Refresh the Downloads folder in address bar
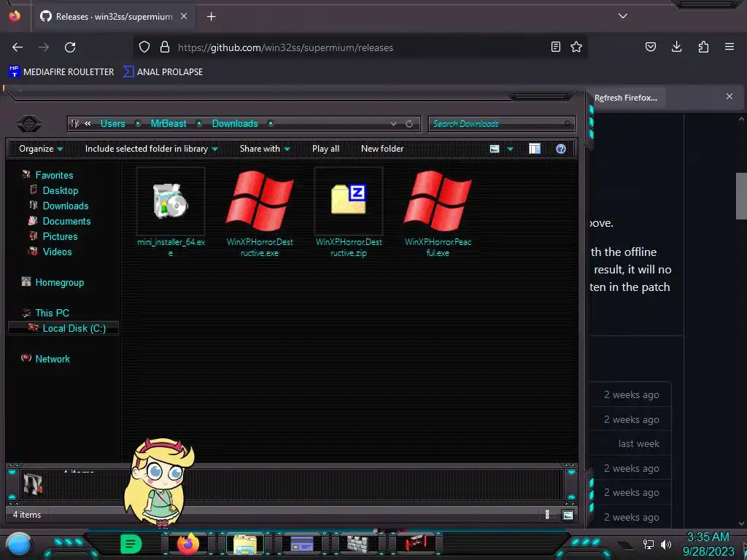747x560 pixels. (x=409, y=124)
